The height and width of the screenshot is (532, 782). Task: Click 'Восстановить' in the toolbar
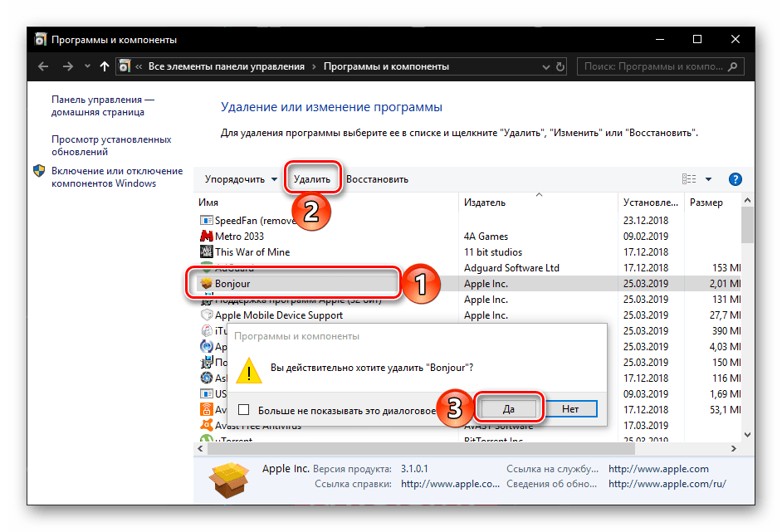point(377,179)
